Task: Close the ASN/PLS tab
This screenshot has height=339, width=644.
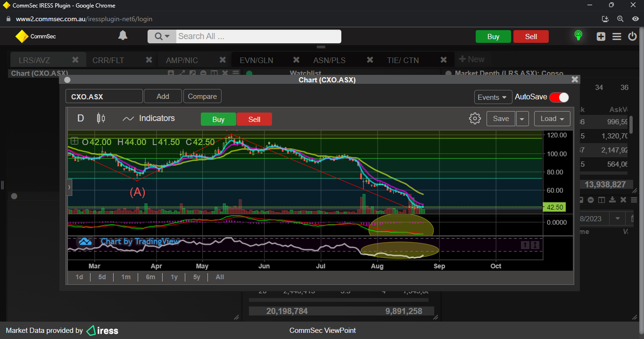Action: (x=370, y=60)
